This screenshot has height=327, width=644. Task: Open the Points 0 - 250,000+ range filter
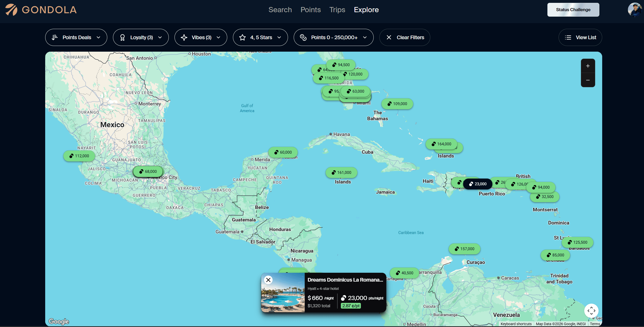333,37
